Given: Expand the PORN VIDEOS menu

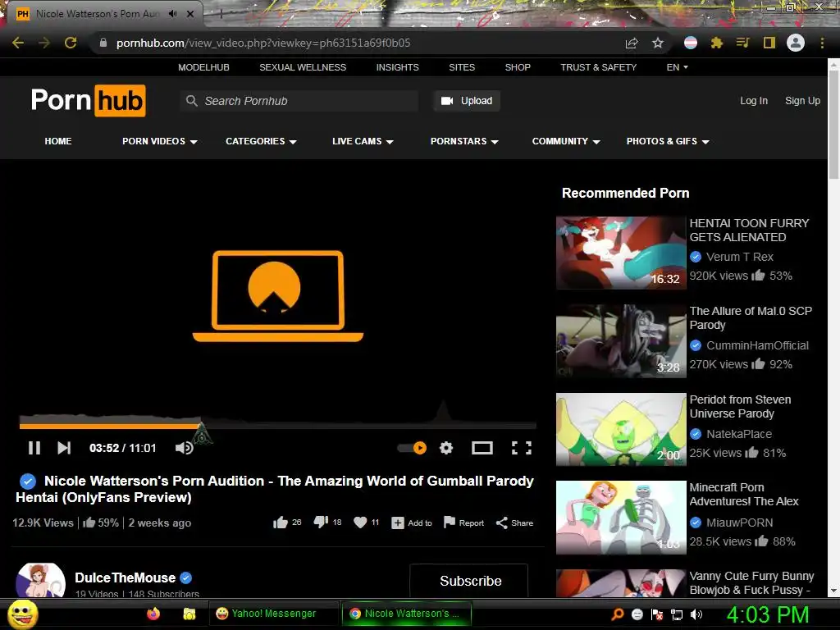Looking at the screenshot, I should (160, 141).
